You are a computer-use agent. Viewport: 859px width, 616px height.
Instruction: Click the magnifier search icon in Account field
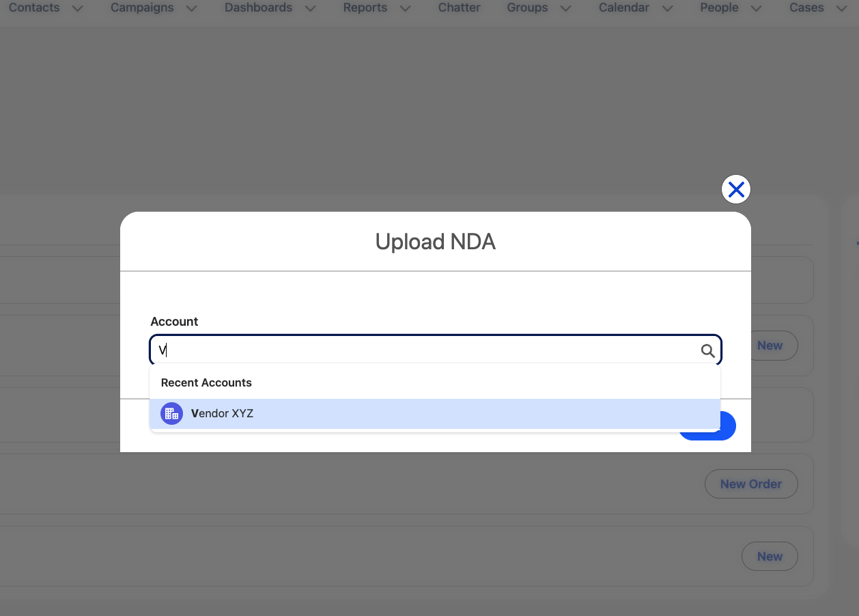tap(707, 351)
